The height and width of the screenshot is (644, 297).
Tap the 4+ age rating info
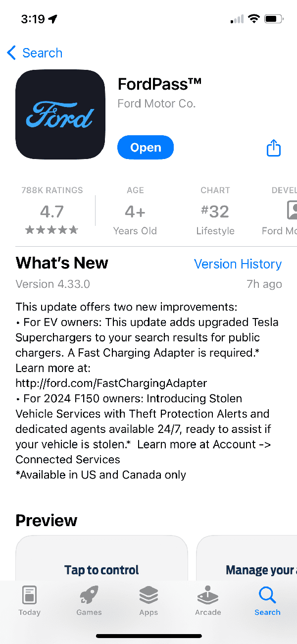(x=135, y=212)
